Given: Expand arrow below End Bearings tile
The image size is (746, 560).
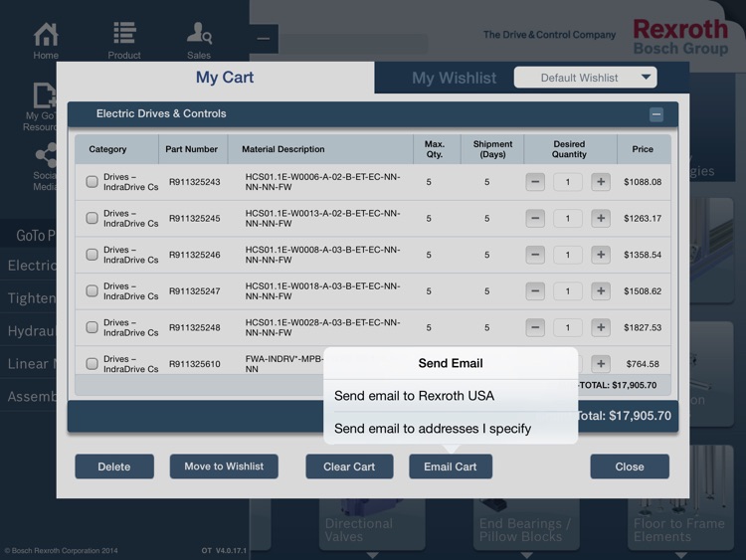Looking at the screenshot, I should [526, 555].
